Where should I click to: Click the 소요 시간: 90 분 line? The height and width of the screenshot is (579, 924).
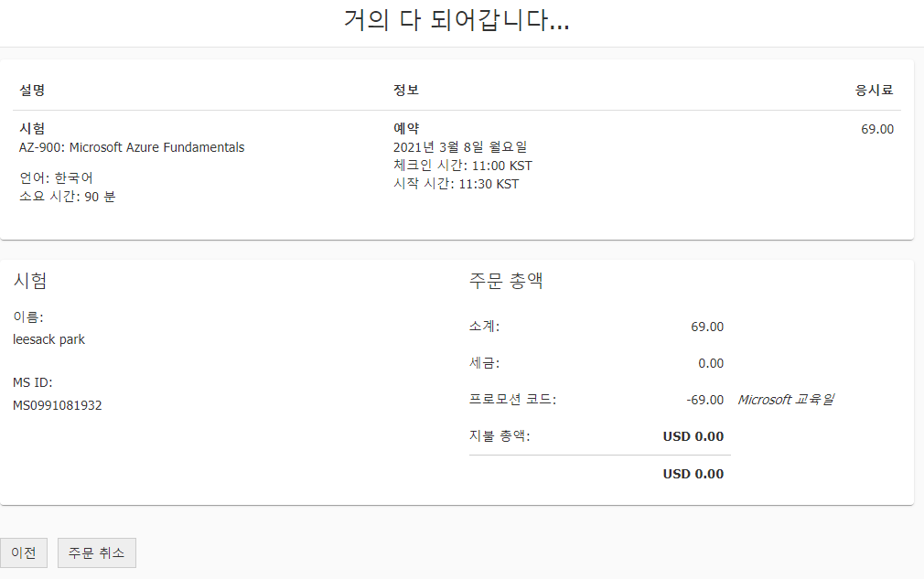point(67,196)
